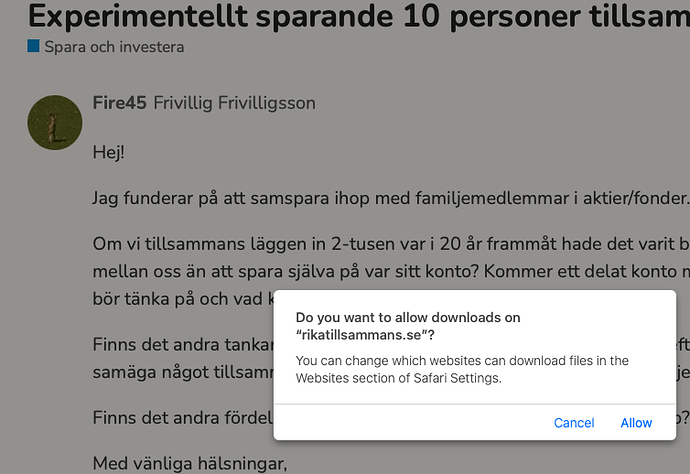Click the Med vänliga hälsningar sign-off
The height and width of the screenshot is (474, 690).
(x=189, y=463)
